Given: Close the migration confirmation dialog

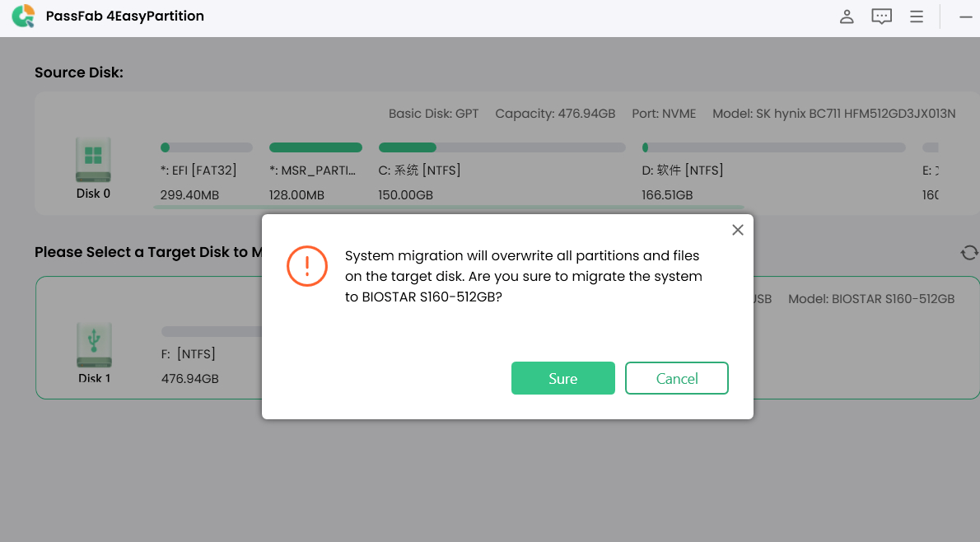Looking at the screenshot, I should click(x=738, y=230).
